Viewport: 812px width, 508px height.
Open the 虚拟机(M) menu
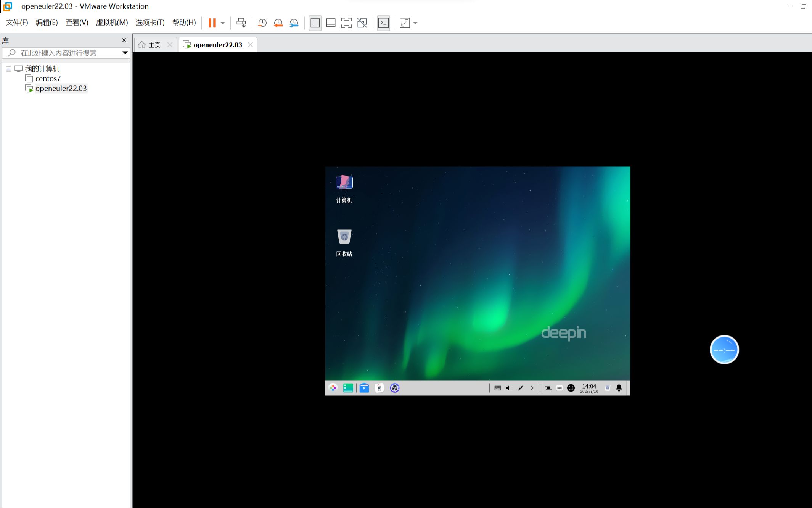tap(112, 23)
